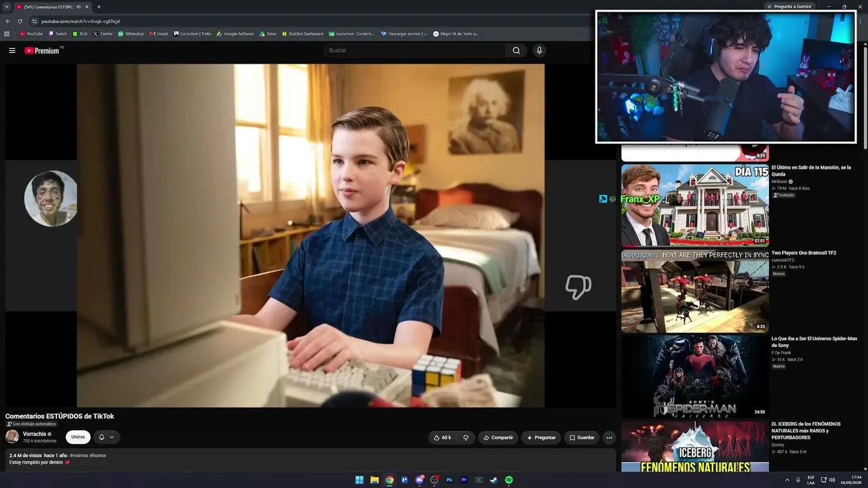The width and height of the screenshot is (868, 488).
Task: Click the magnifier search button
Action: [516, 50]
